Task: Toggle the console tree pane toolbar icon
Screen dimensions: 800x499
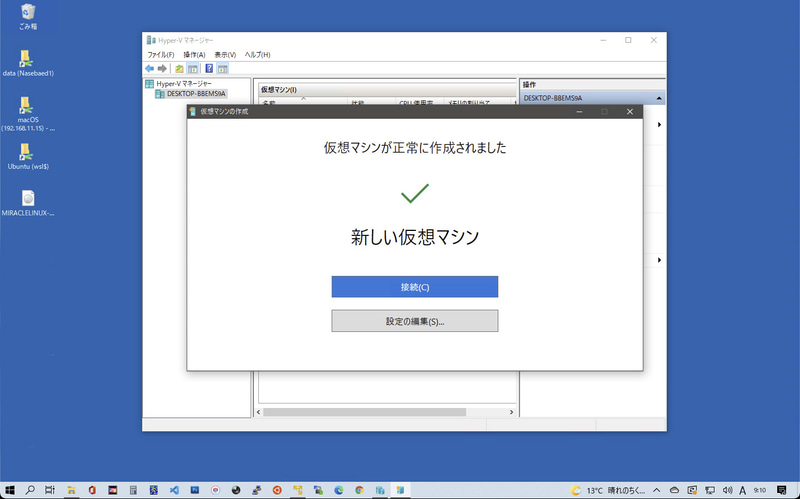Action: coord(193,68)
